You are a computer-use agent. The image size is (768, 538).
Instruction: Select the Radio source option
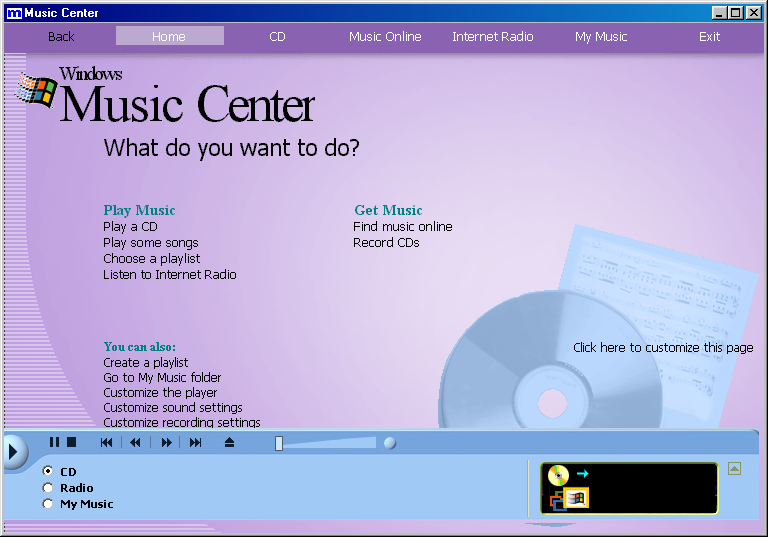(x=48, y=488)
